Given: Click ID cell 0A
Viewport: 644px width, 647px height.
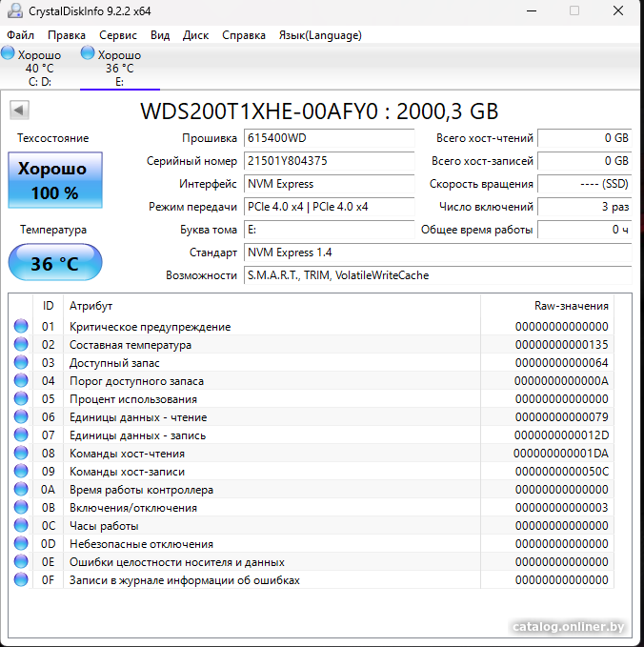Looking at the screenshot, I should 48,490.
